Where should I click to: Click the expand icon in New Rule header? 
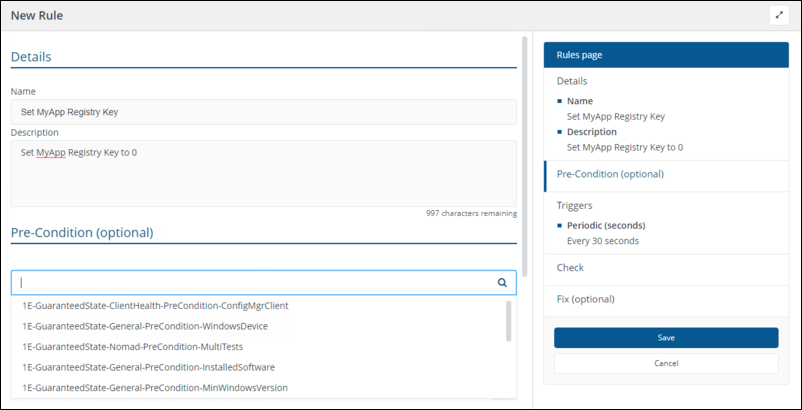(779, 15)
